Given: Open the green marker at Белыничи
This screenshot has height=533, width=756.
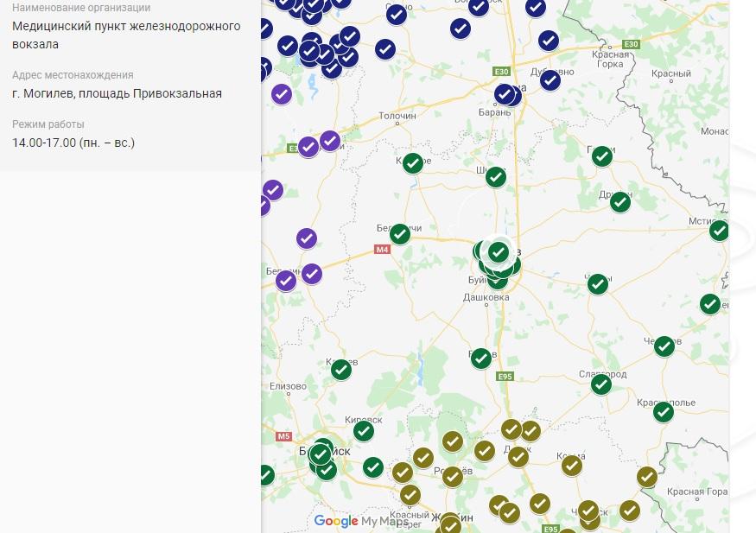Looking at the screenshot, I should pos(399,233).
